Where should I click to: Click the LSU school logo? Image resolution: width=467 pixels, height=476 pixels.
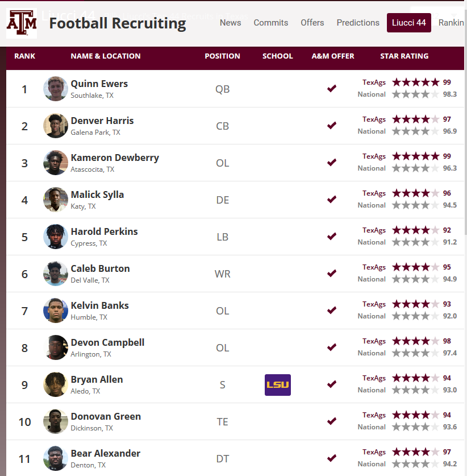(x=278, y=385)
